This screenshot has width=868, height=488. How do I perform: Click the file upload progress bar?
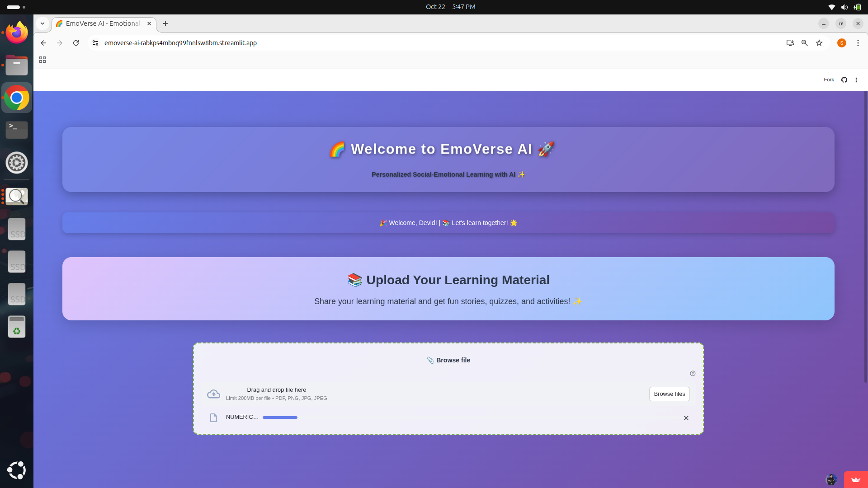coord(280,418)
